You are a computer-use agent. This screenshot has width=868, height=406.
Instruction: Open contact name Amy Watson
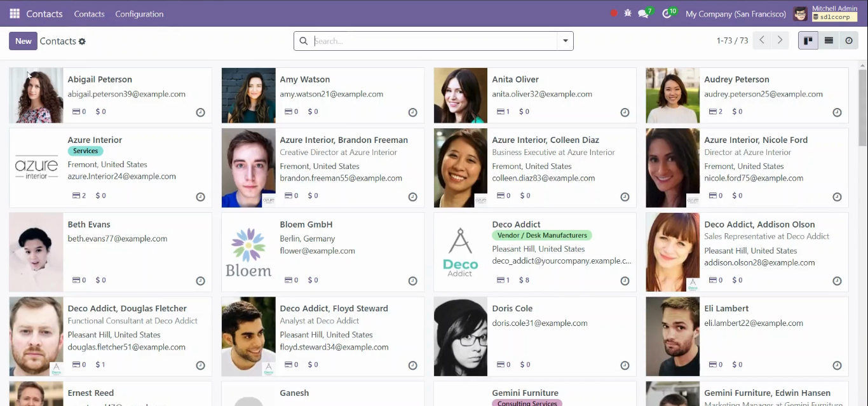coord(305,79)
